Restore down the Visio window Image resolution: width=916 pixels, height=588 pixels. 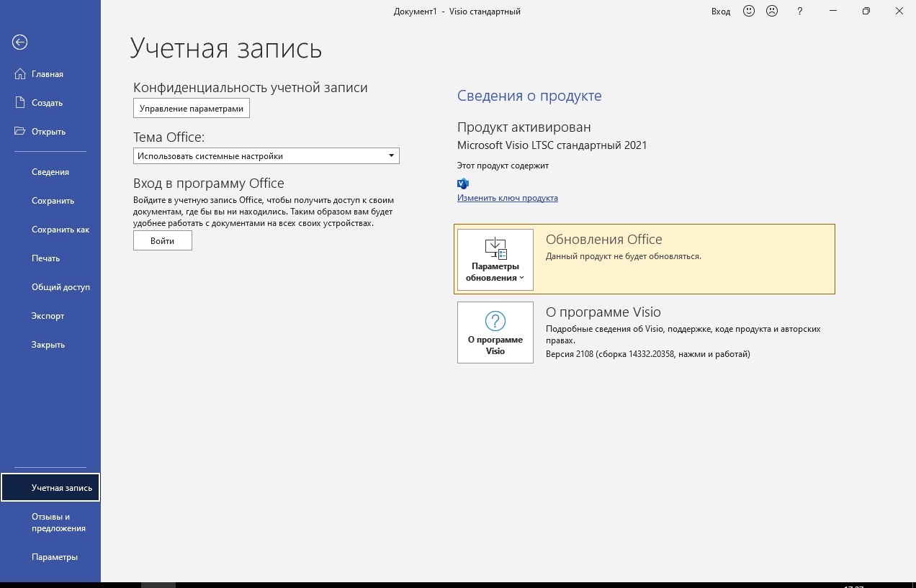click(866, 11)
